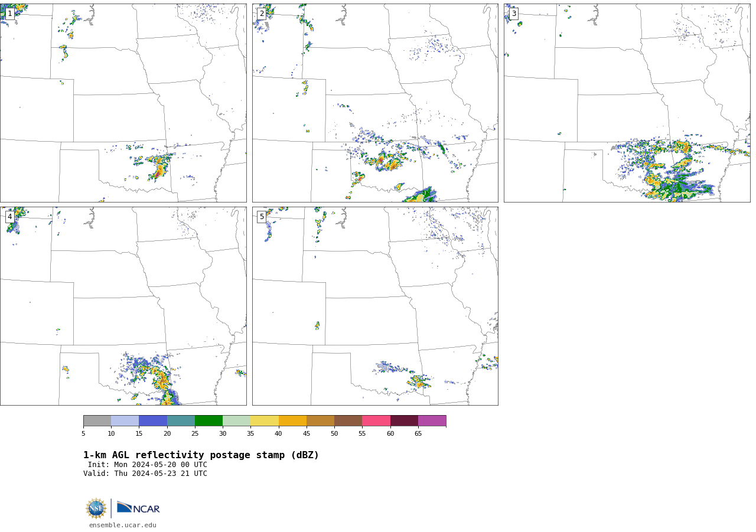Click the ensemble.ucar.edu text
The image size is (756, 532).
pyautogui.click(x=123, y=525)
